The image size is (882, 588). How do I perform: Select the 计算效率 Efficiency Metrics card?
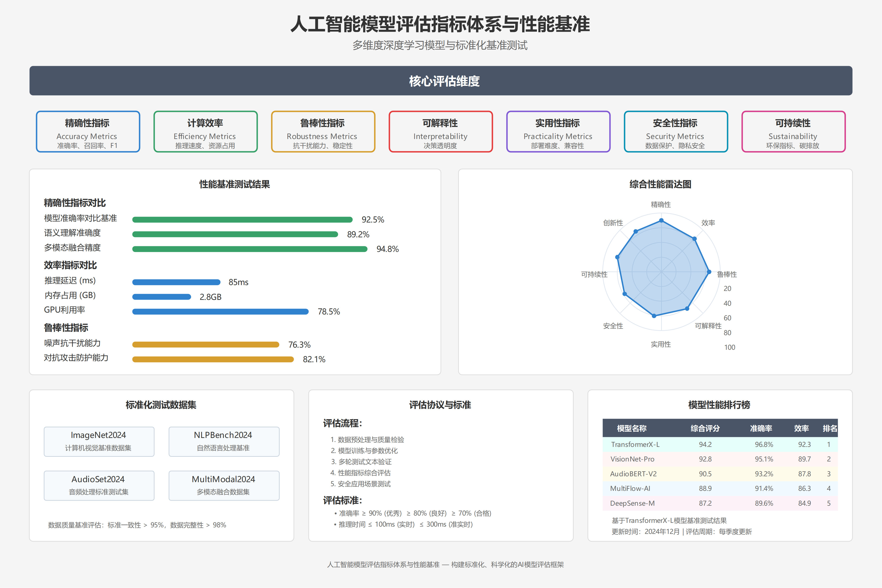(x=205, y=132)
